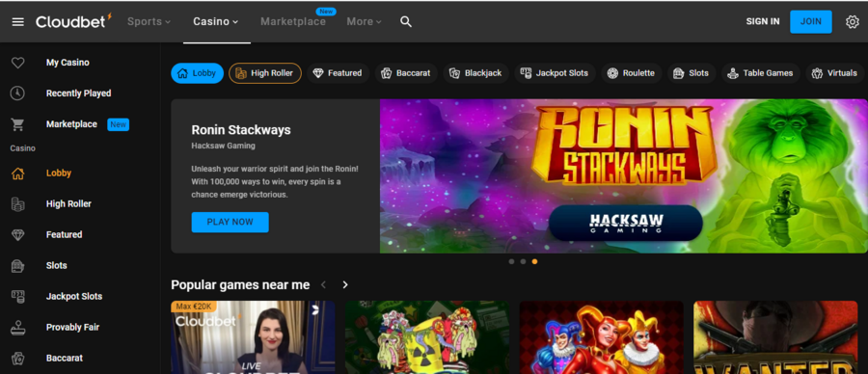Open Marketplace in the top navigation
Screen dimensions: 868x374
pyautogui.click(x=293, y=21)
